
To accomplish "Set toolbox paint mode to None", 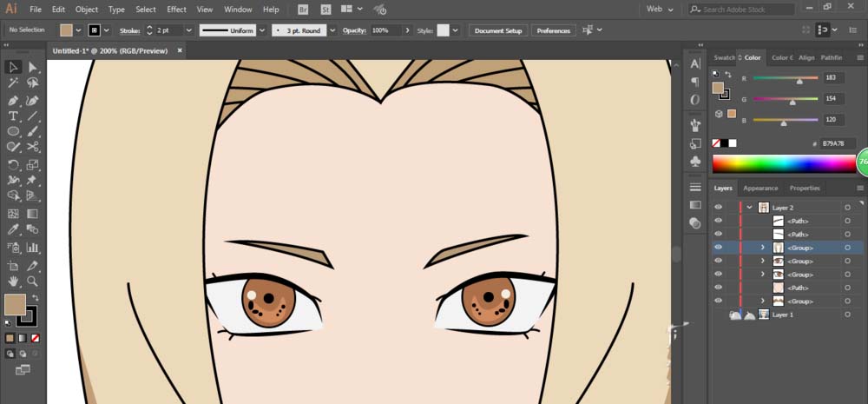I will pos(35,338).
